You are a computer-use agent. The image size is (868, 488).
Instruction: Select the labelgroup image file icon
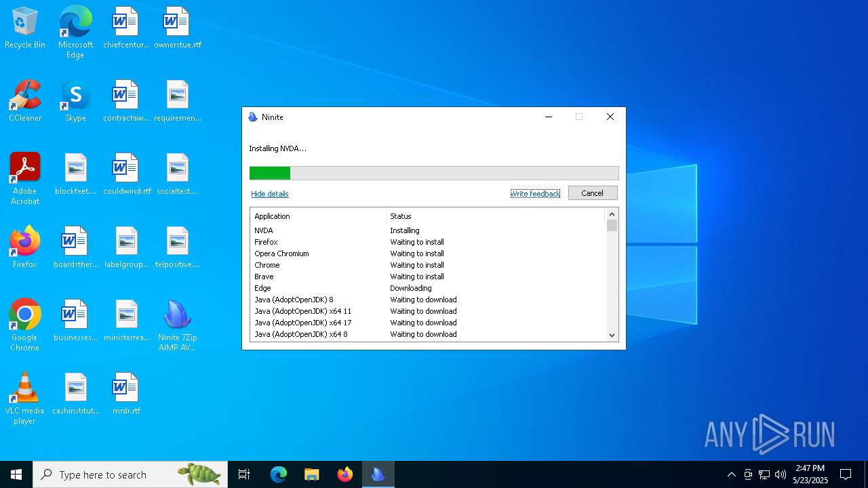(127, 248)
